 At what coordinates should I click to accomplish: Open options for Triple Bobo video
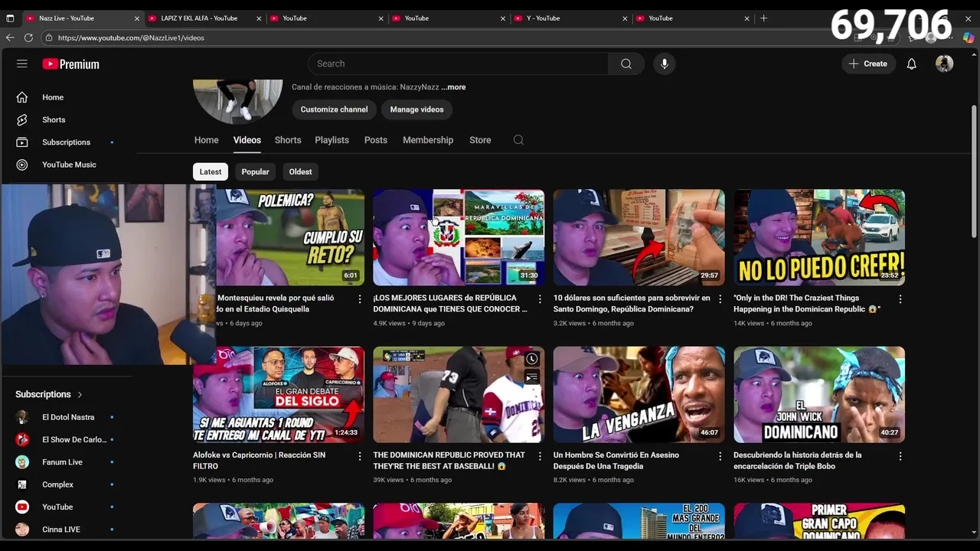coord(900,456)
